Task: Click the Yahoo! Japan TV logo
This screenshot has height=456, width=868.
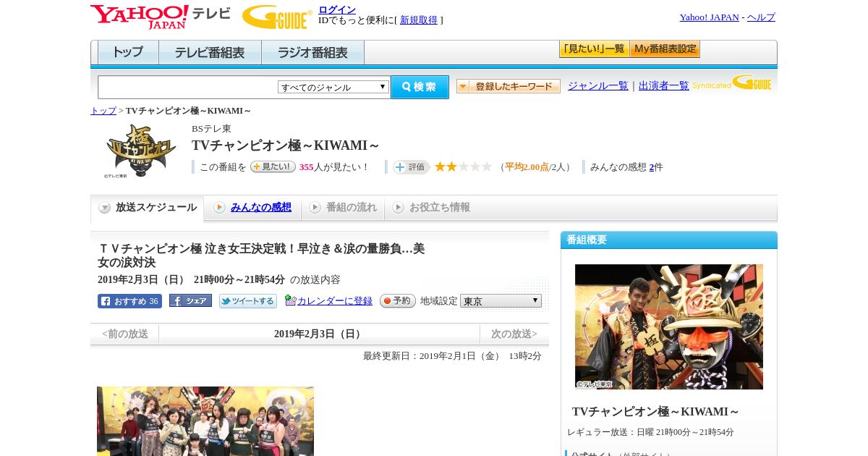Action: pos(161,17)
